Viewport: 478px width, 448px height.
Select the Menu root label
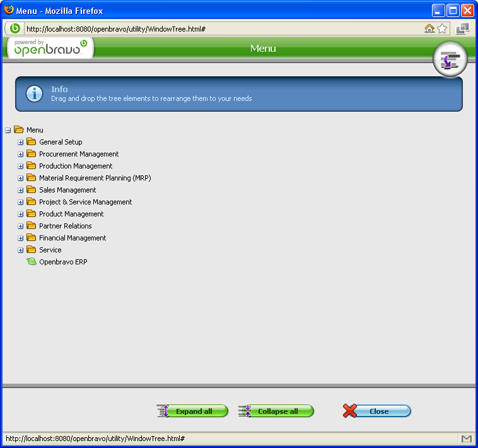(x=35, y=130)
